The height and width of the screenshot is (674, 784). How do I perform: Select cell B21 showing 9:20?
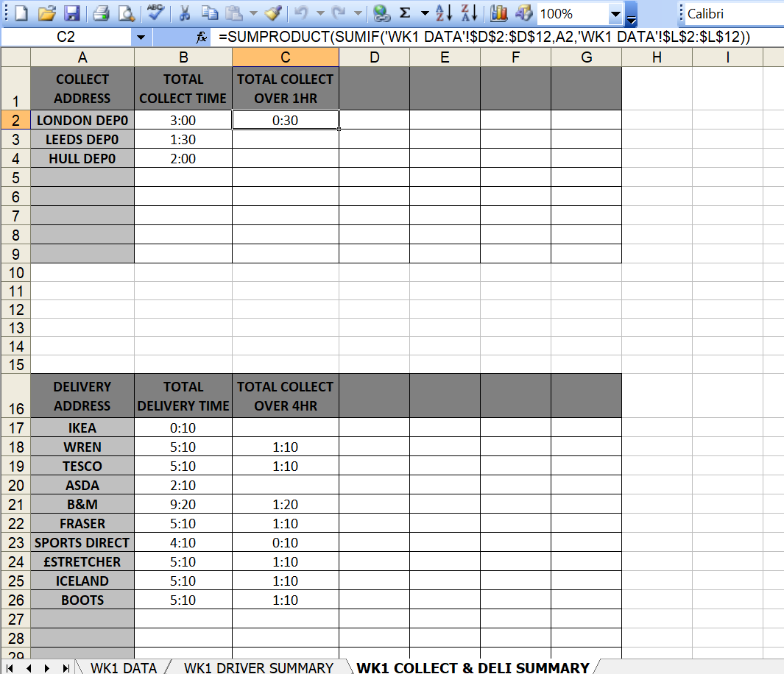point(183,504)
